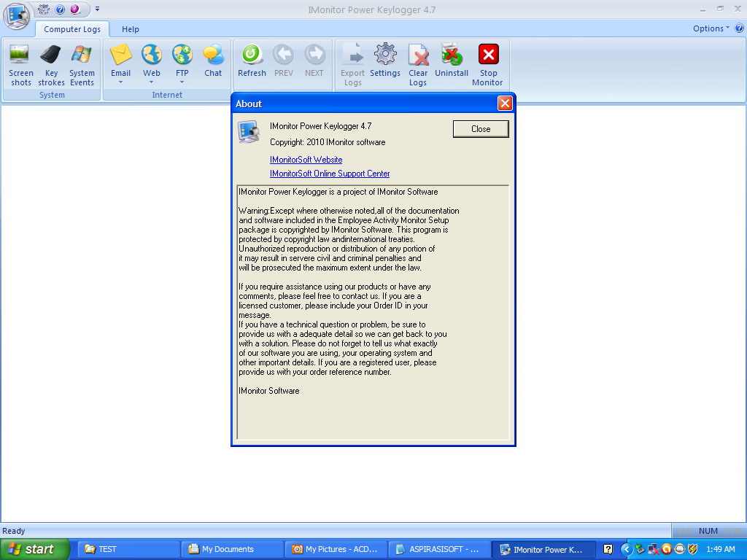The image size is (747, 560).
Task: Open the Windows start menu
Action: pyautogui.click(x=35, y=549)
